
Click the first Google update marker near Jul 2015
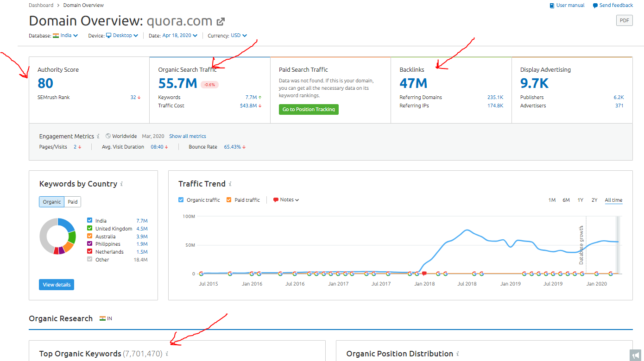point(201,274)
